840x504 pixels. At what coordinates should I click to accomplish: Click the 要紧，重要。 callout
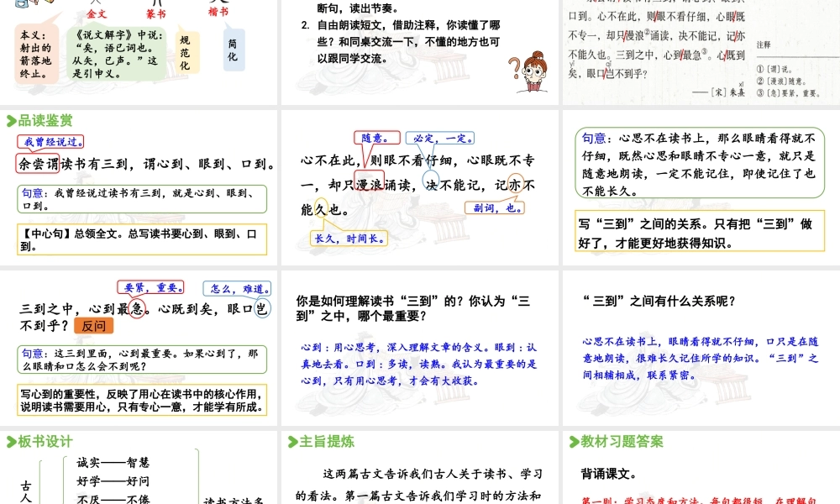click(150, 287)
